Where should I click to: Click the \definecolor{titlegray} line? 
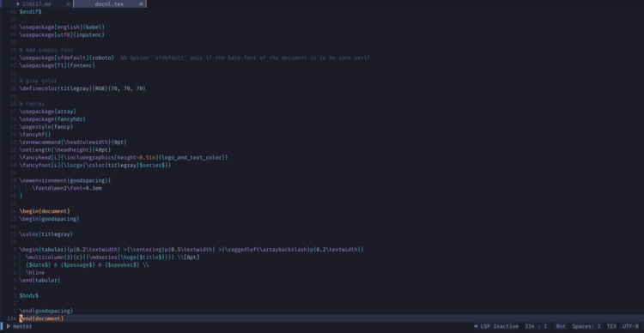pos(82,88)
